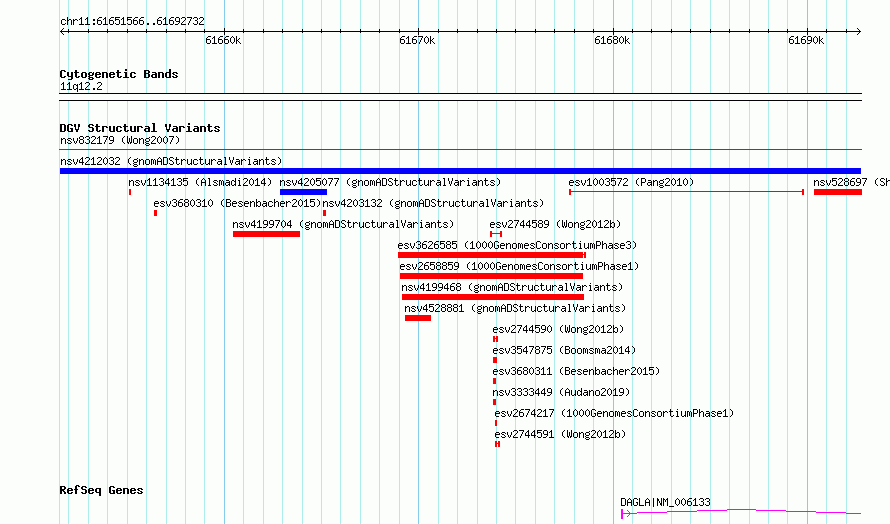The height and width of the screenshot is (524, 890).
Task: Click the 61670k ruler position marker
Action: [418, 40]
